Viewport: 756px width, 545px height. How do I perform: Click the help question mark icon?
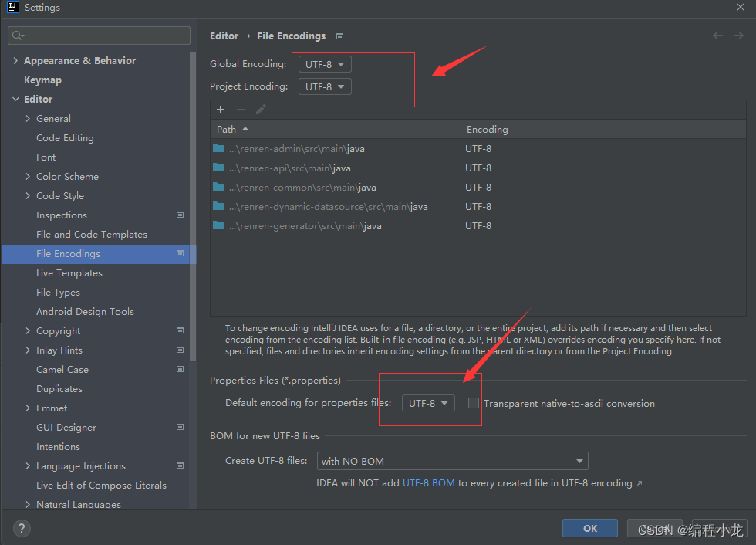[x=22, y=528]
